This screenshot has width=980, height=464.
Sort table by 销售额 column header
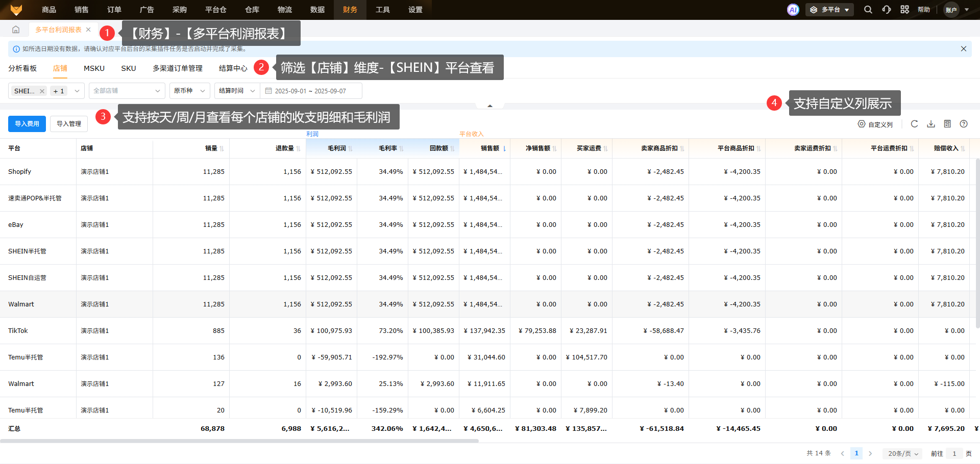[490, 148]
